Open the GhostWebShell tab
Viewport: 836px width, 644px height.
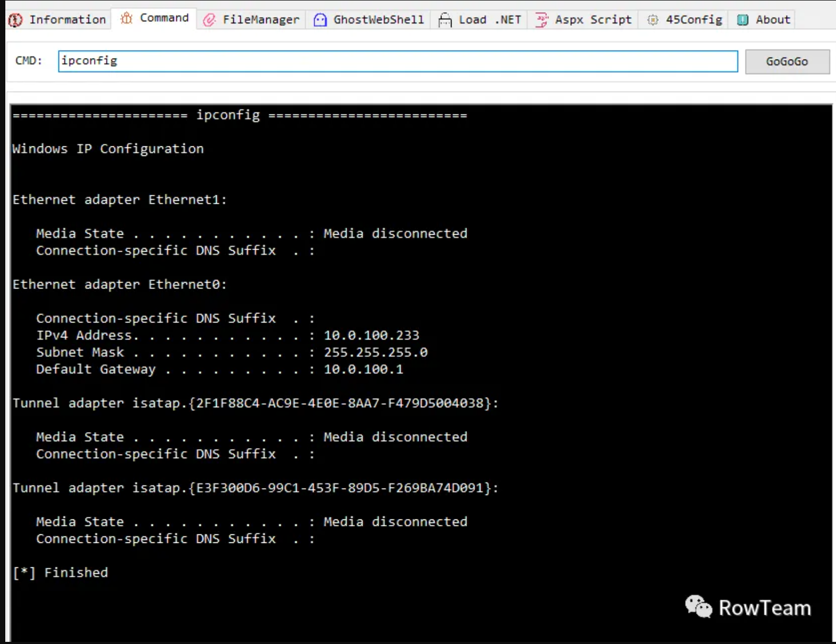click(x=368, y=20)
